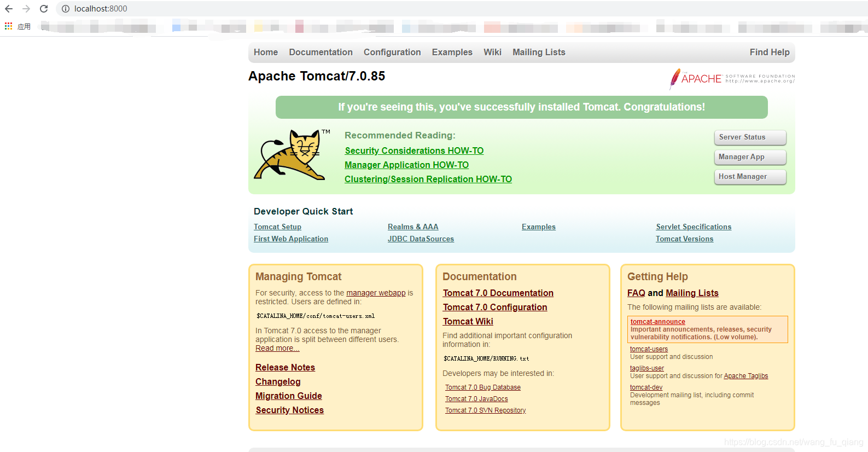Select Configuration in the top navigation
The height and width of the screenshot is (452, 868).
pyautogui.click(x=392, y=53)
